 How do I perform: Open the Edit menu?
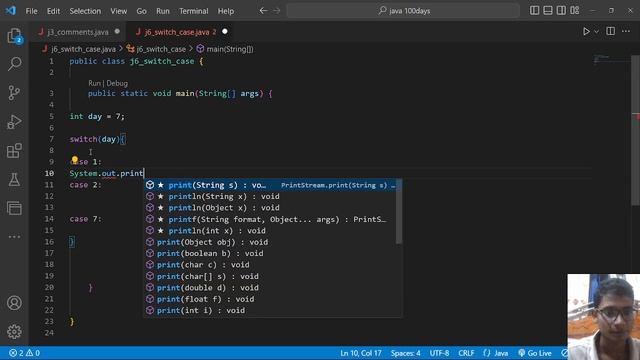click(53, 11)
